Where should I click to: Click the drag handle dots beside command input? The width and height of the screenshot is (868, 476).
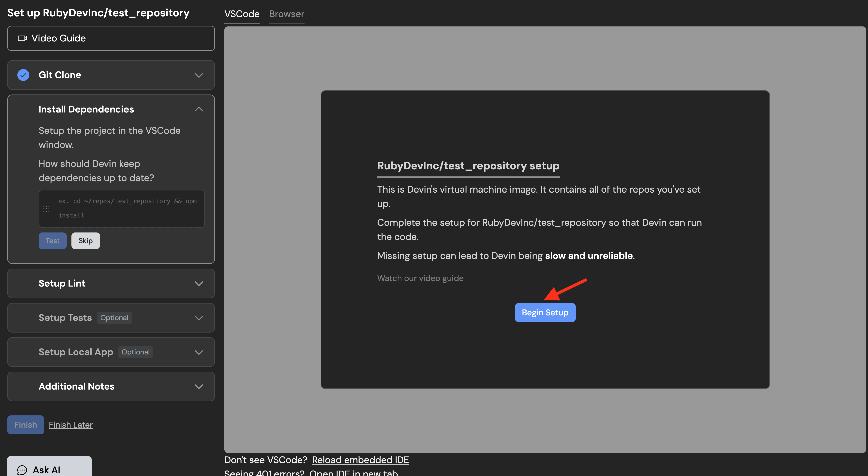[x=47, y=209]
